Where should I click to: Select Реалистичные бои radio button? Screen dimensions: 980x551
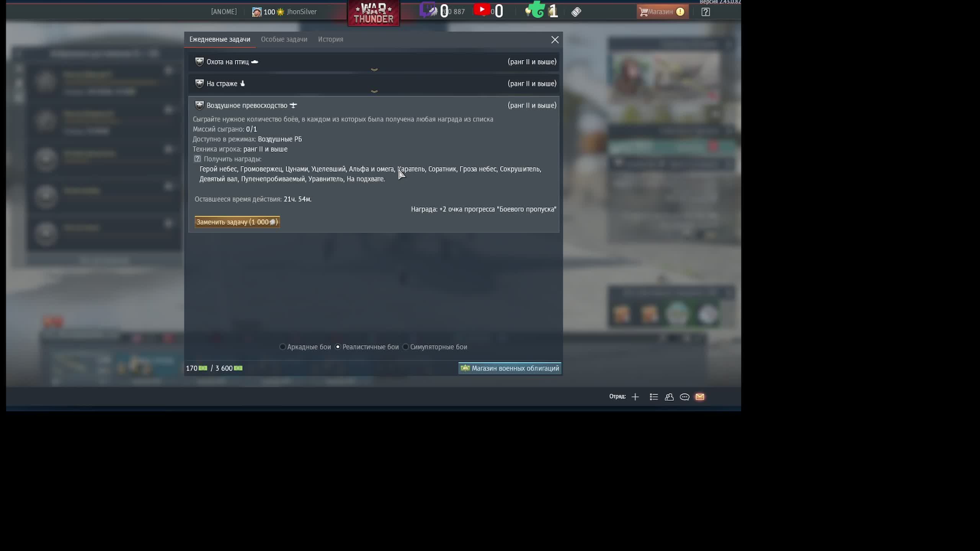[x=338, y=347]
